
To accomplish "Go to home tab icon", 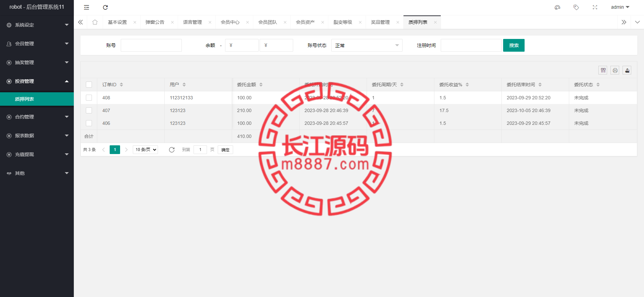I will (x=95, y=22).
